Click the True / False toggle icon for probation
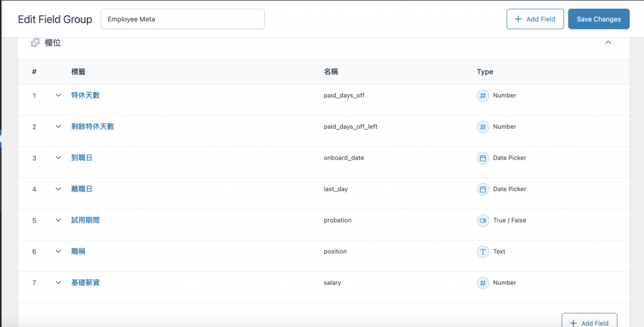Screen dimensions: 644x327 point(482,220)
